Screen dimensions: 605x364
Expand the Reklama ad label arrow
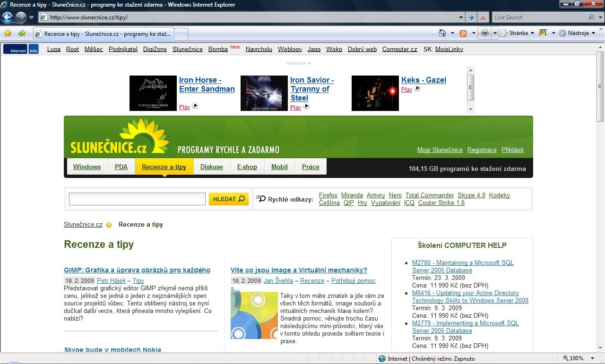(x=309, y=63)
